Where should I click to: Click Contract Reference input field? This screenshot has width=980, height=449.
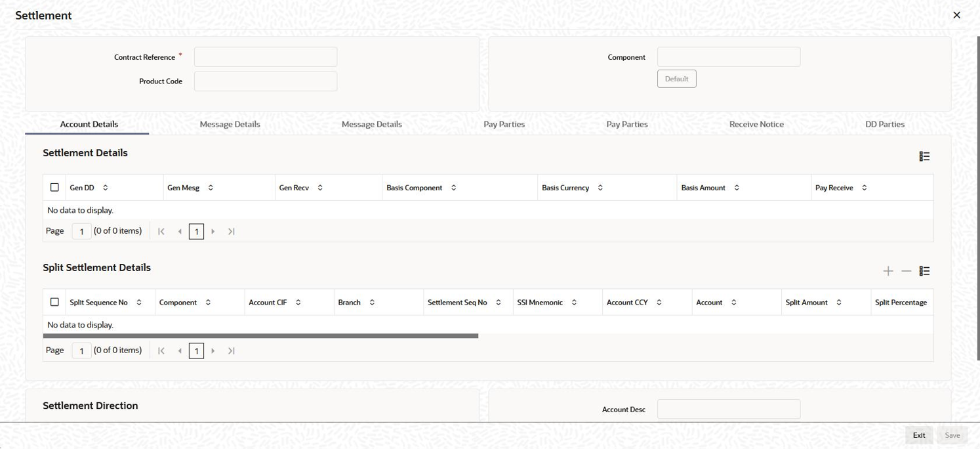[x=266, y=57]
